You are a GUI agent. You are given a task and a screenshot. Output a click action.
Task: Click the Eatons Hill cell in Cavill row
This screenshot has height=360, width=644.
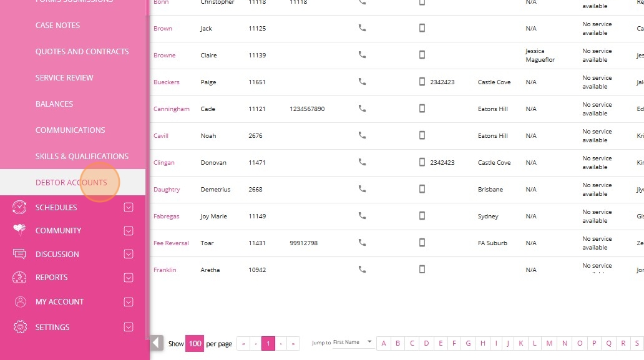click(x=492, y=136)
